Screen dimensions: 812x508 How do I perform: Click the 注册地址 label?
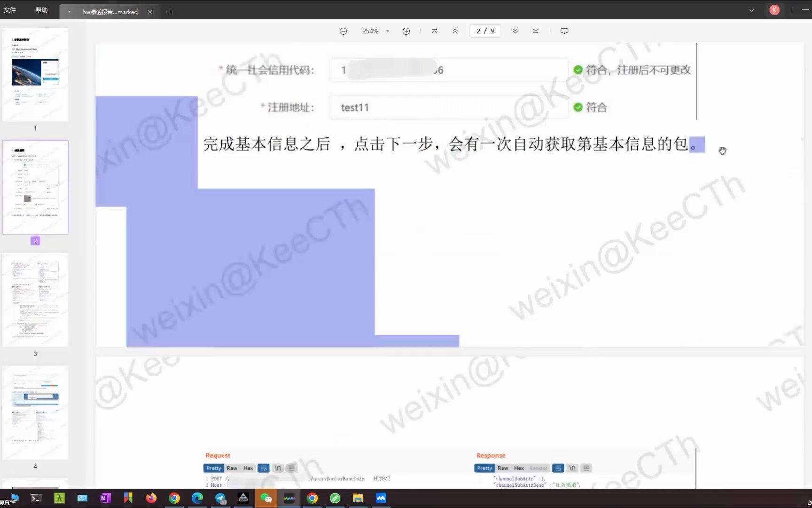coord(290,107)
